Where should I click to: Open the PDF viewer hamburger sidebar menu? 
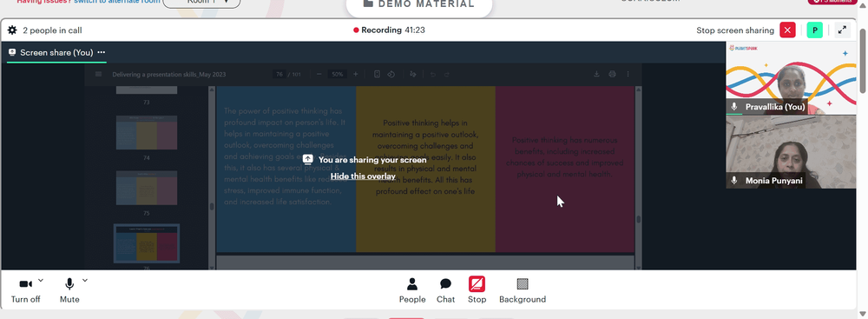99,74
